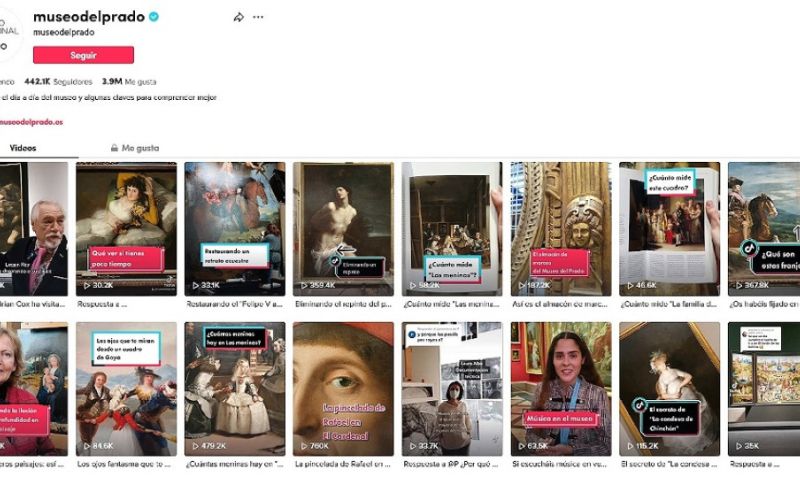
Task: Click the 3.9M Me gusta count
Action: pos(129,82)
